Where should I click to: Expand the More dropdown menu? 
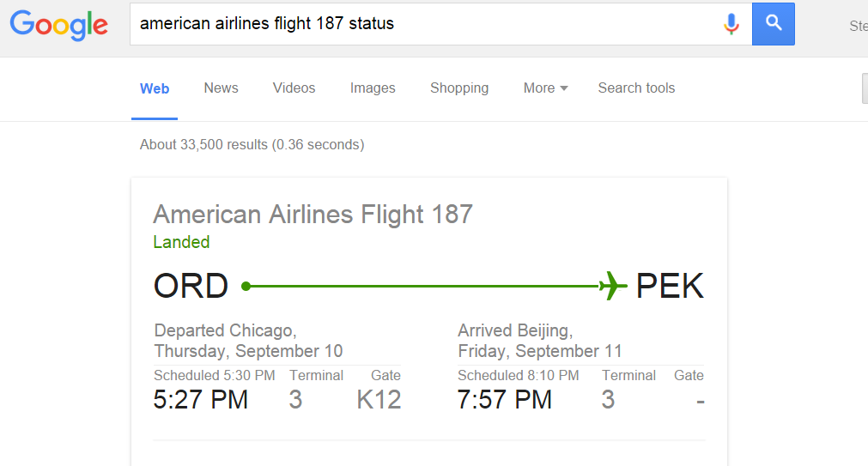point(545,88)
